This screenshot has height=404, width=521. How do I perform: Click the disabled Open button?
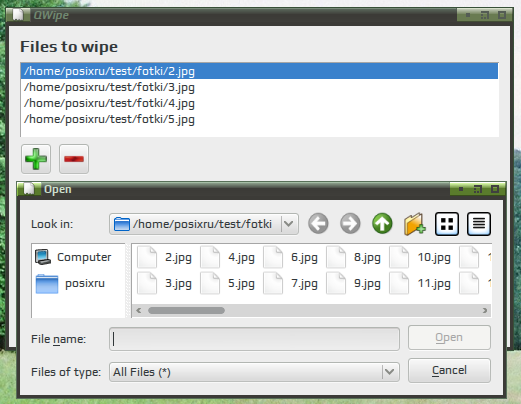tap(449, 338)
